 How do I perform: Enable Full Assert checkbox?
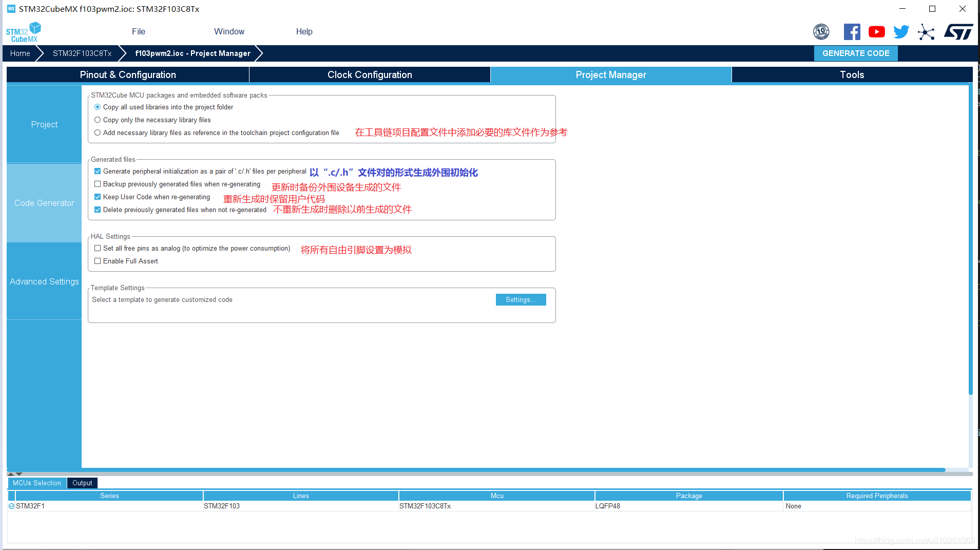click(98, 261)
